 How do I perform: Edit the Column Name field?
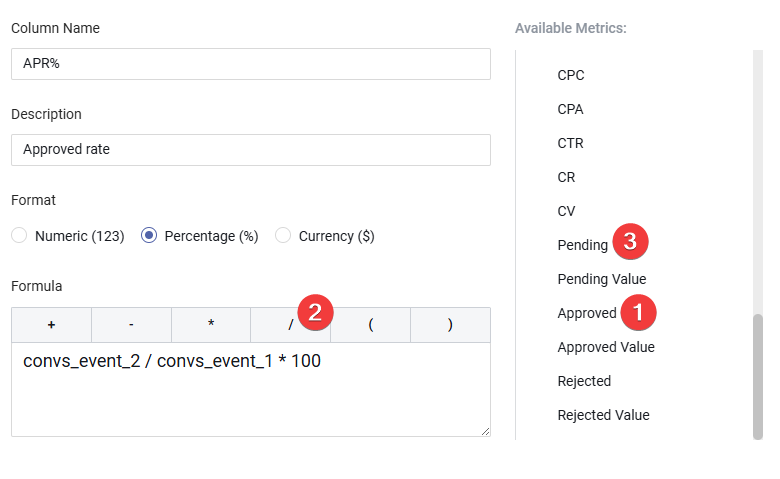pyautogui.click(x=250, y=64)
